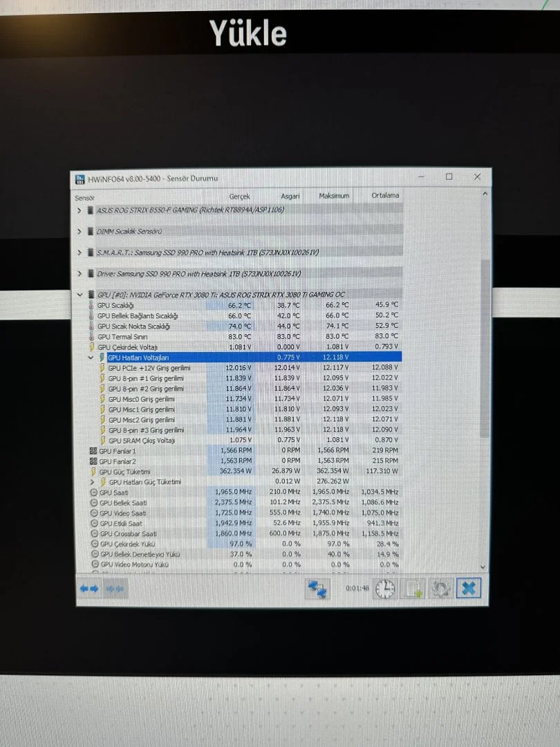Select the GPU Bellek Denetleyici Yükü row
This screenshot has width=560, height=747.
pos(244,554)
